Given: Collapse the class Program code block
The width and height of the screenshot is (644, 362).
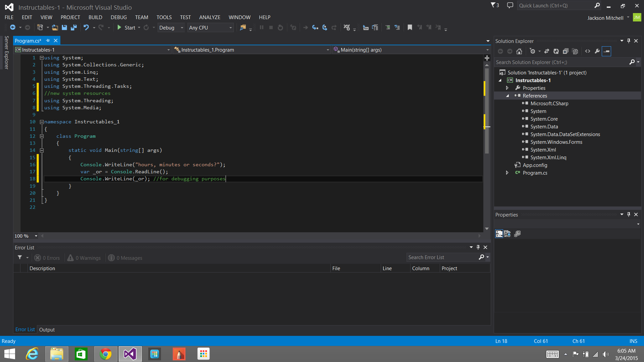Looking at the screenshot, I should point(42,136).
